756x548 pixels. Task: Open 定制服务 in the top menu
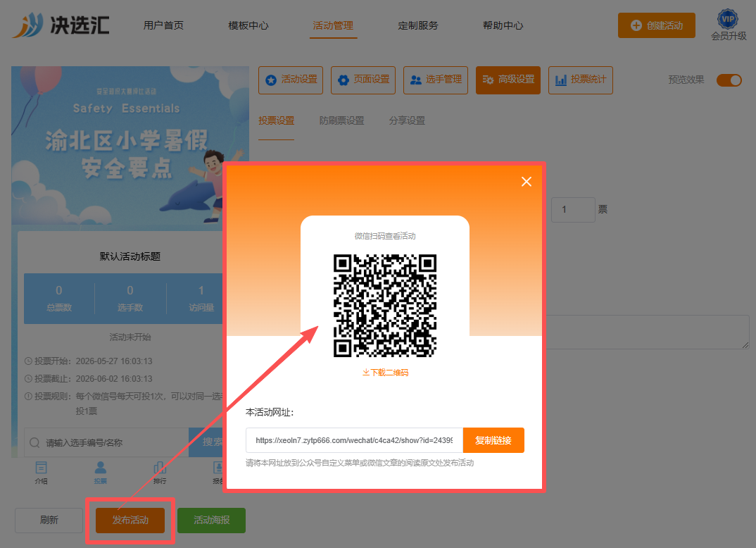(418, 25)
